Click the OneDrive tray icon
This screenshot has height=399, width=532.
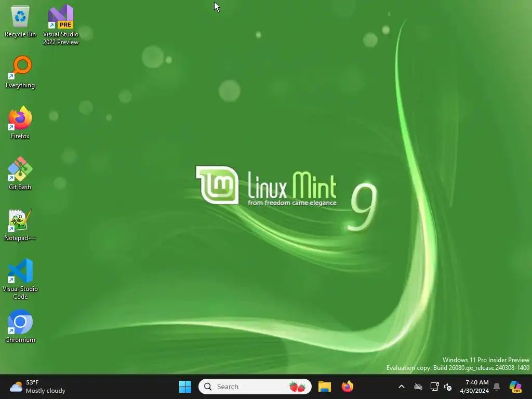418,387
